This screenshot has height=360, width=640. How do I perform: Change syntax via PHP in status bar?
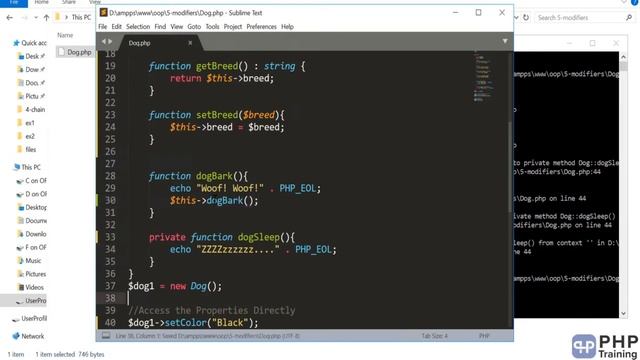coord(484,336)
